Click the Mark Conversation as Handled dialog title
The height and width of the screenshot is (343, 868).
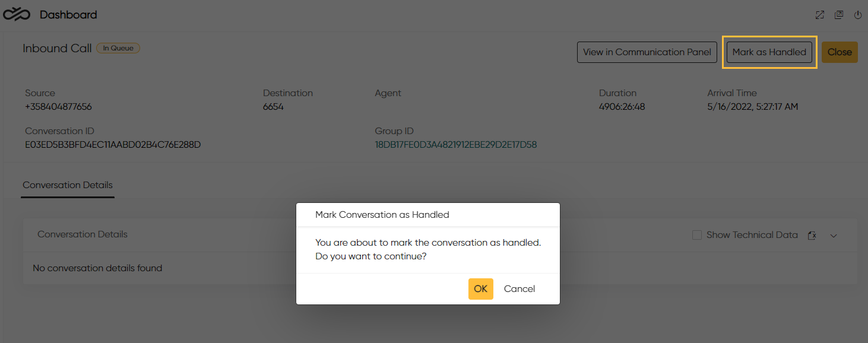(382, 215)
